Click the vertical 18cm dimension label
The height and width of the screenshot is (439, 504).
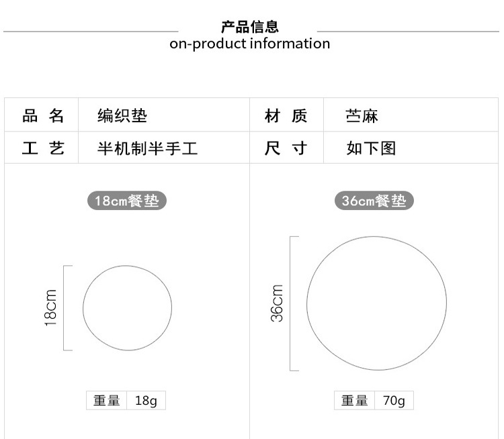click(x=50, y=307)
